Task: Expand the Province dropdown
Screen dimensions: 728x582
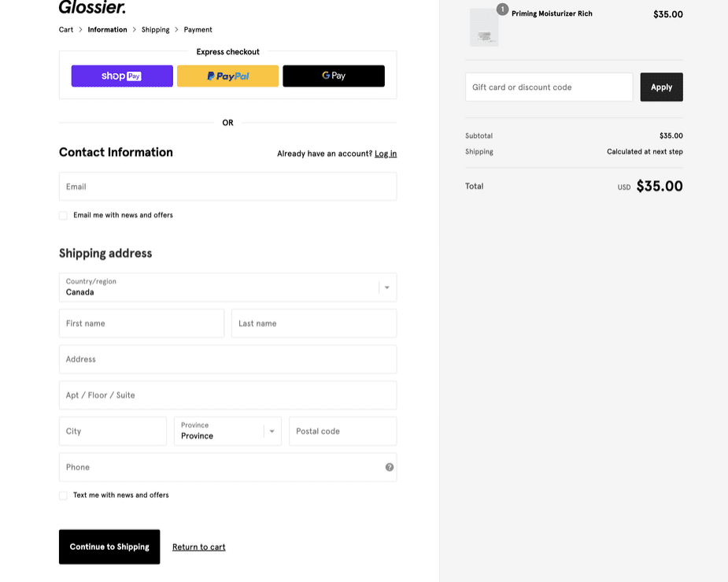Action: click(x=227, y=432)
